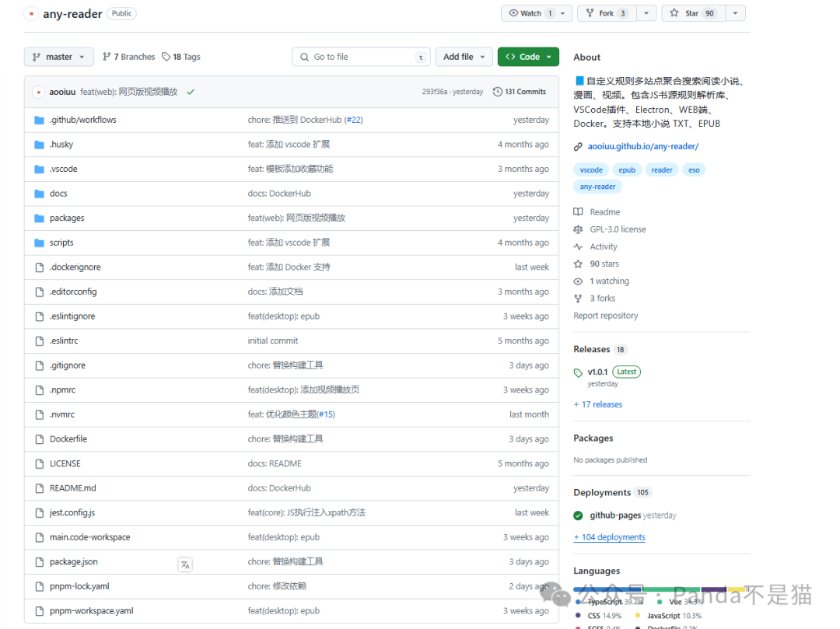Image resolution: width=840 pixels, height=629 pixels.
Task: Click the tag icon beside v1.0.1
Action: point(578,372)
